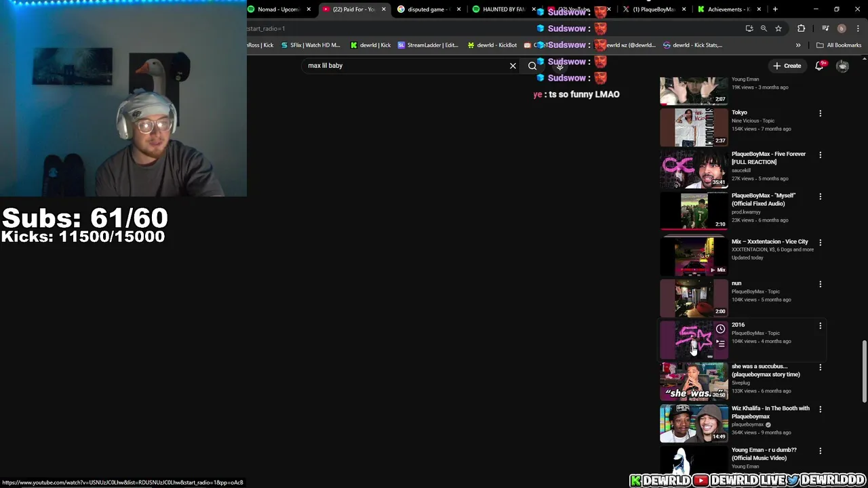Open the media control icon in toolbar
This screenshot has height=488, width=868.
point(825,28)
